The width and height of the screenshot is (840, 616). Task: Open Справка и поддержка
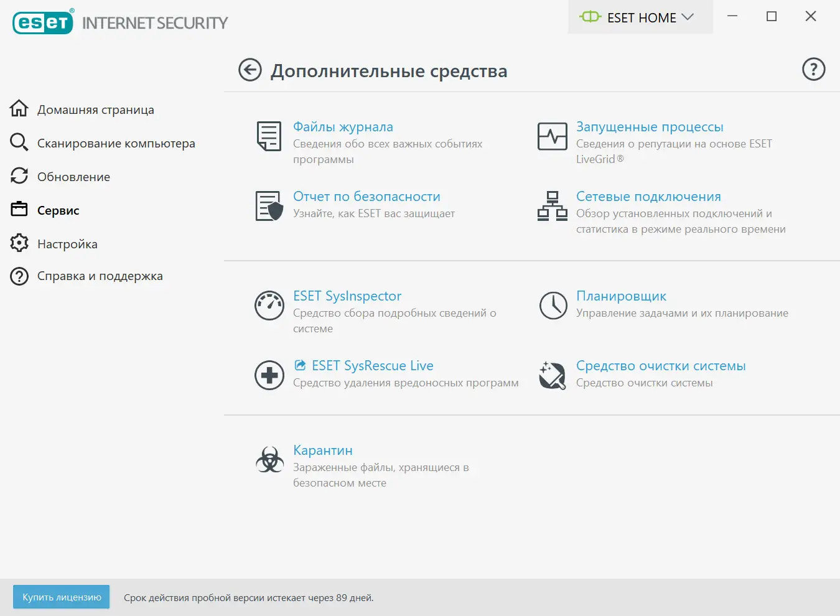pyautogui.click(x=100, y=276)
